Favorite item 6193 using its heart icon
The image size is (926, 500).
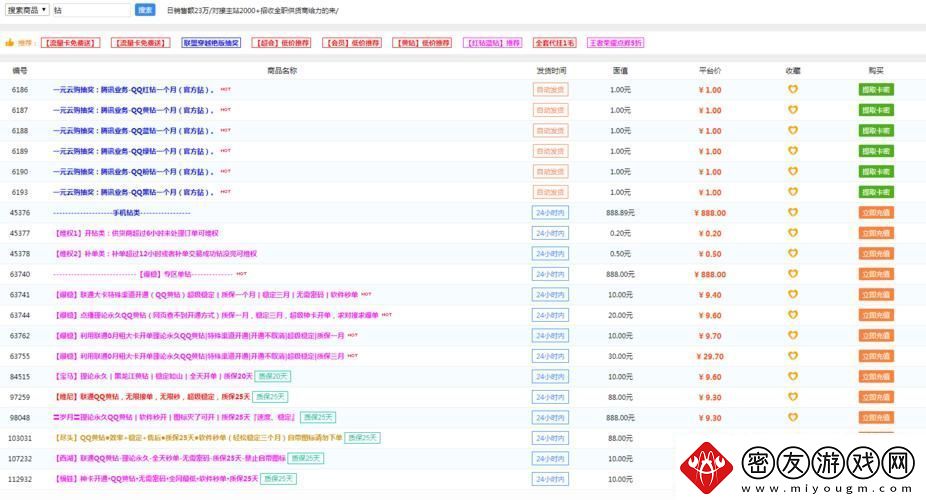point(793,192)
